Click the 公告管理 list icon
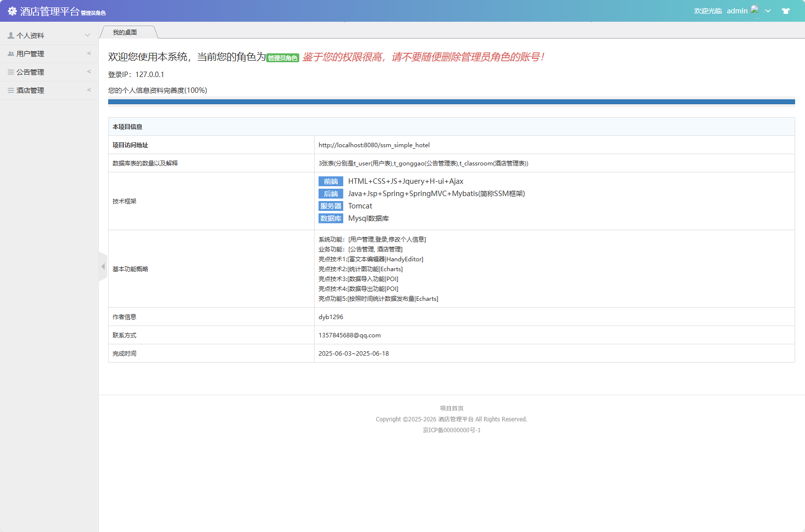This screenshot has width=805, height=532. 10,72
